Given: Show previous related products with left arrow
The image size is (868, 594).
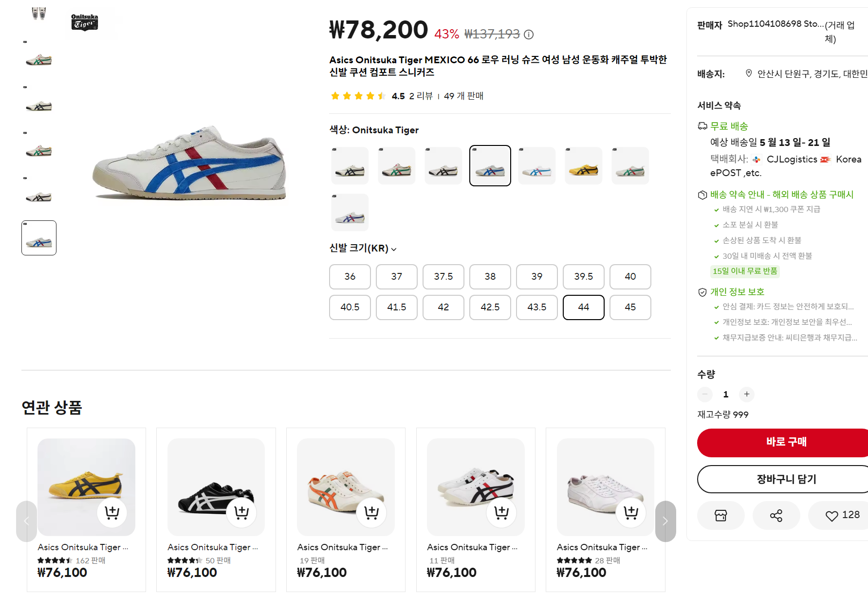Looking at the screenshot, I should (26, 521).
